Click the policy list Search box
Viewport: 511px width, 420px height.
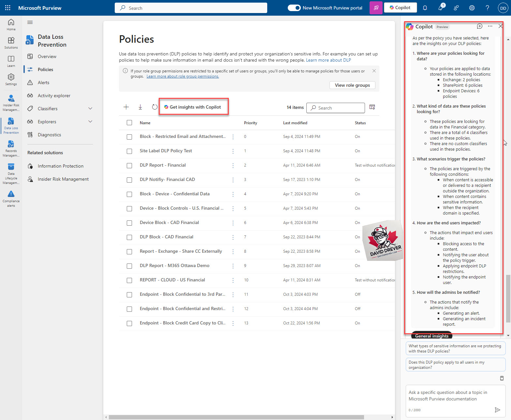pyautogui.click(x=336, y=108)
